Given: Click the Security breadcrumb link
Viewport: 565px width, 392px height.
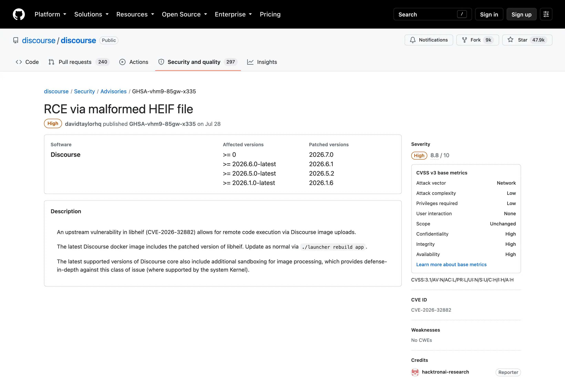Looking at the screenshot, I should [84, 91].
